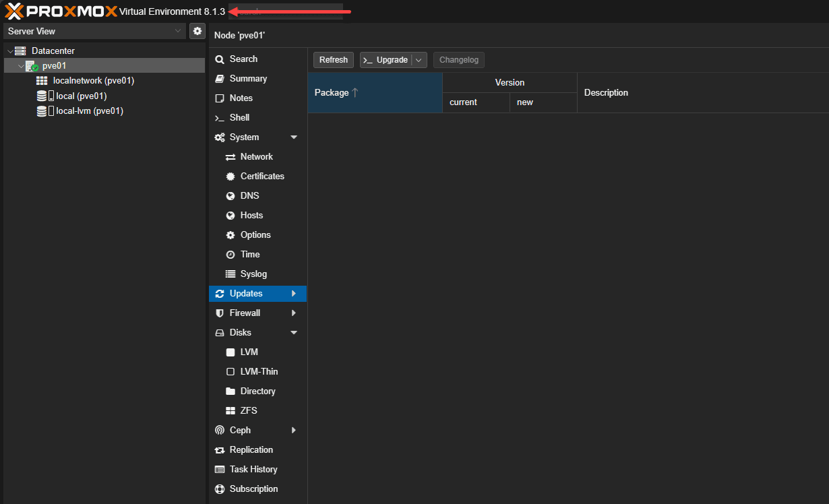Viewport: 829px width, 504px height.
Task: Expand the Ceph submenu arrow
Action: pos(294,431)
